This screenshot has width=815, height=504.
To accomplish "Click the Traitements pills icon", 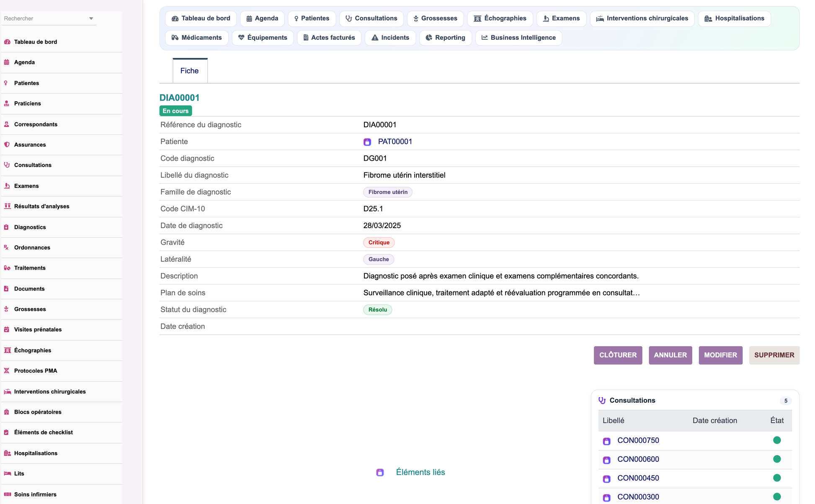I will click(7, 268).
